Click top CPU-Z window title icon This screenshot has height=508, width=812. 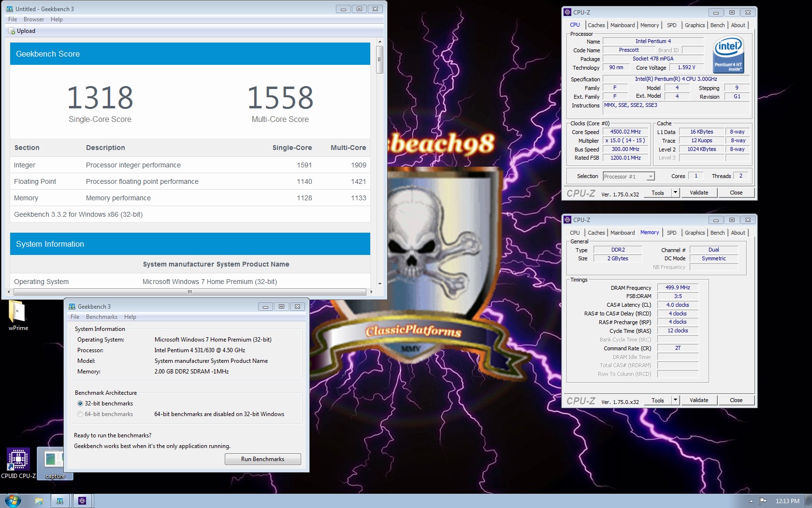point(568,12)
